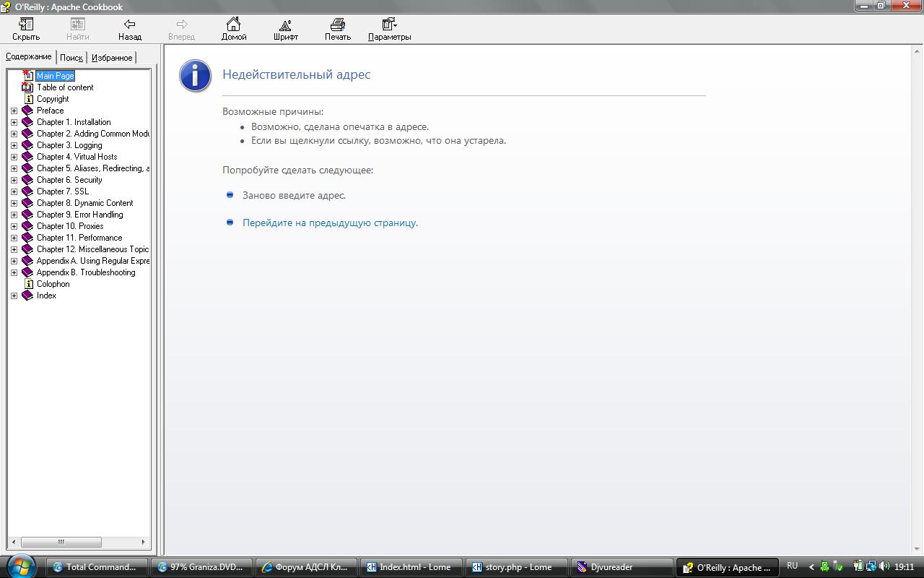Open Параметры (Options) toolbar icon
The height and width of the screenshot is (578, 924).
pos(389,25)
